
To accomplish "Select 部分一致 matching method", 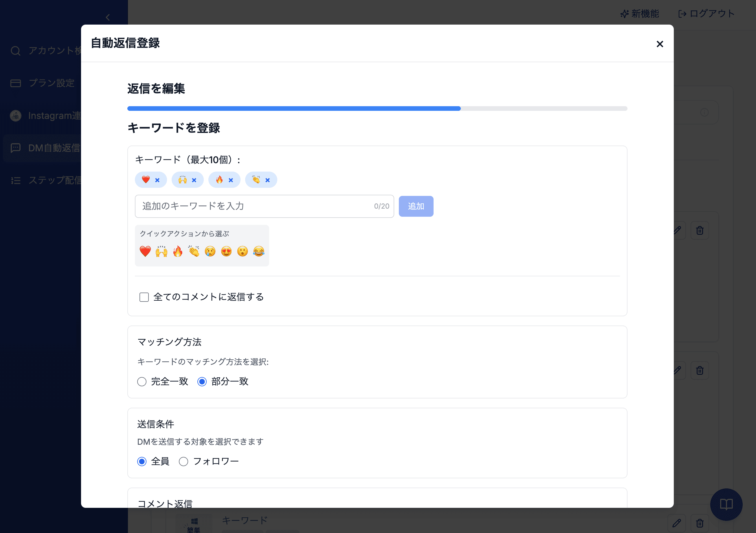I will click(202, 382).
